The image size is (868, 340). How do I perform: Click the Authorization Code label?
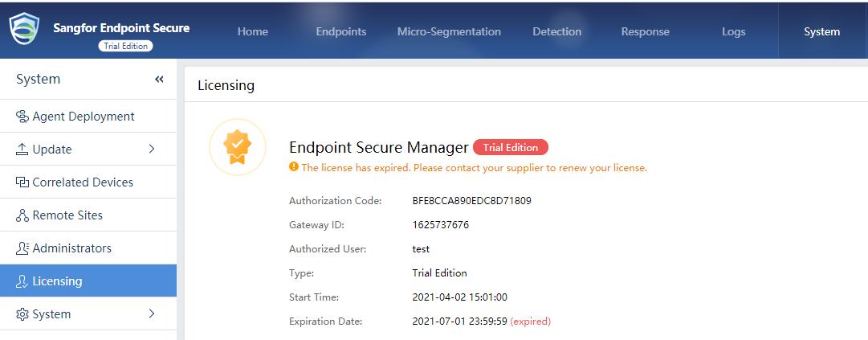point(336,201)
